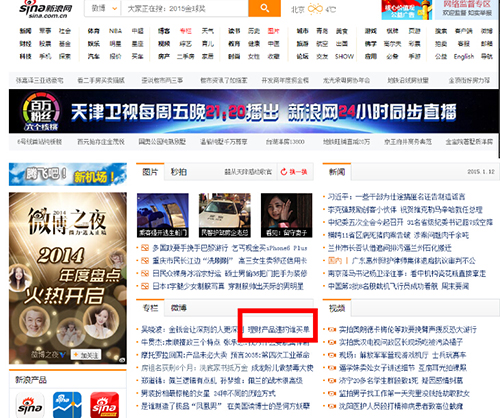Open the red Sina sports app icon

click(x=105, y=405)
